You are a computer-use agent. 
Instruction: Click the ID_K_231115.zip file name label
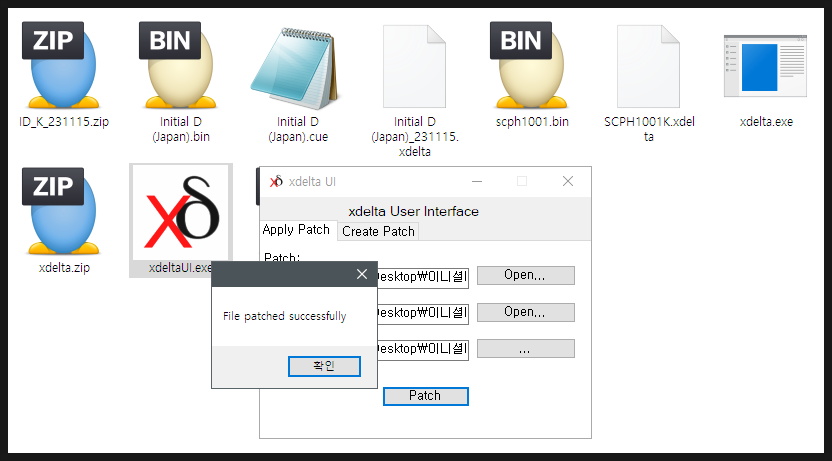(64, 121)
